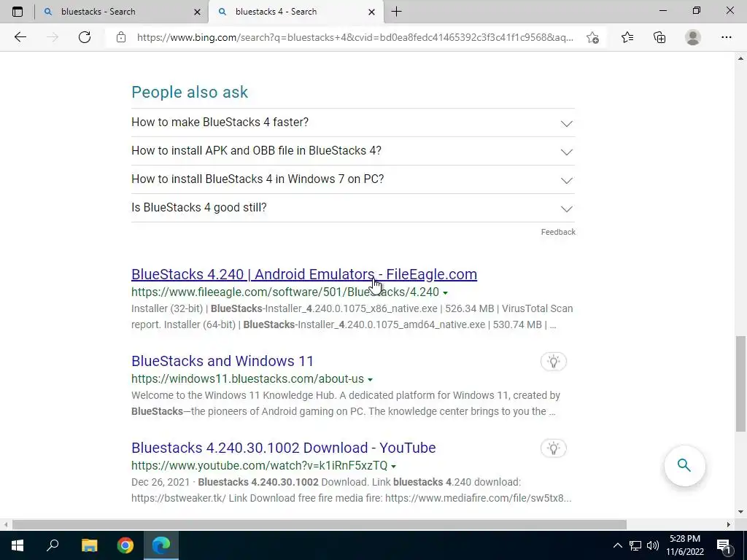This screenshot has height=560, width=747.
Task: Click the lightbulb icon beside Windows 11 result
Action: pyautogui.click(x=553, y=362)
